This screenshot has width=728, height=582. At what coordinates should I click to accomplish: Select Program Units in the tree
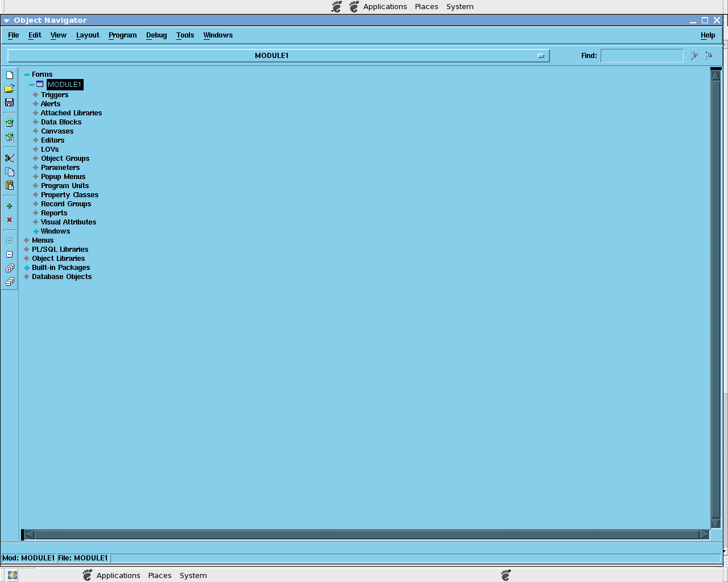[65, 186]
